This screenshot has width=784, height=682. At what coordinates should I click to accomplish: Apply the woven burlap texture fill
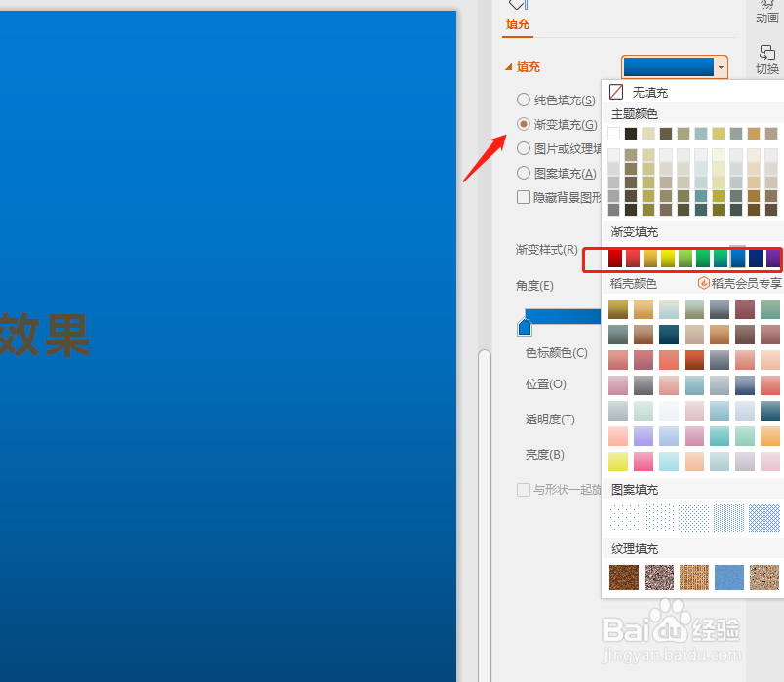coord(694,578)
